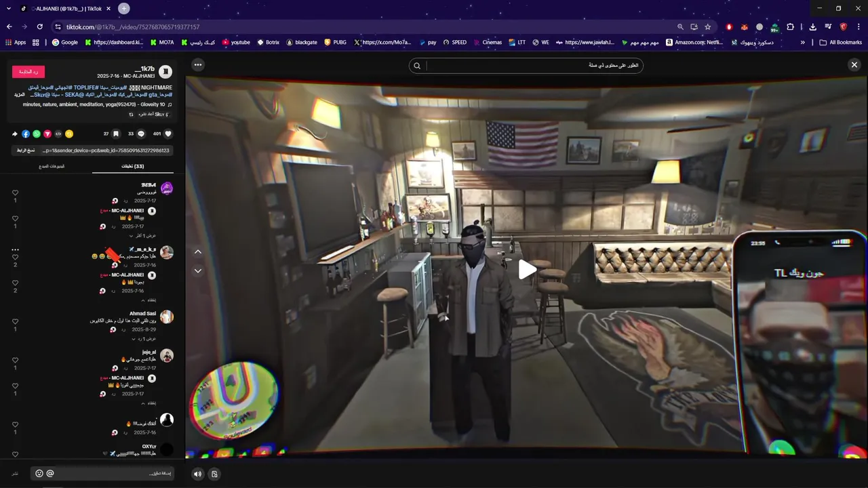This screenshot has height=488, width=868.
Task: Open browser downloads icon
Action: coord(813,27)
